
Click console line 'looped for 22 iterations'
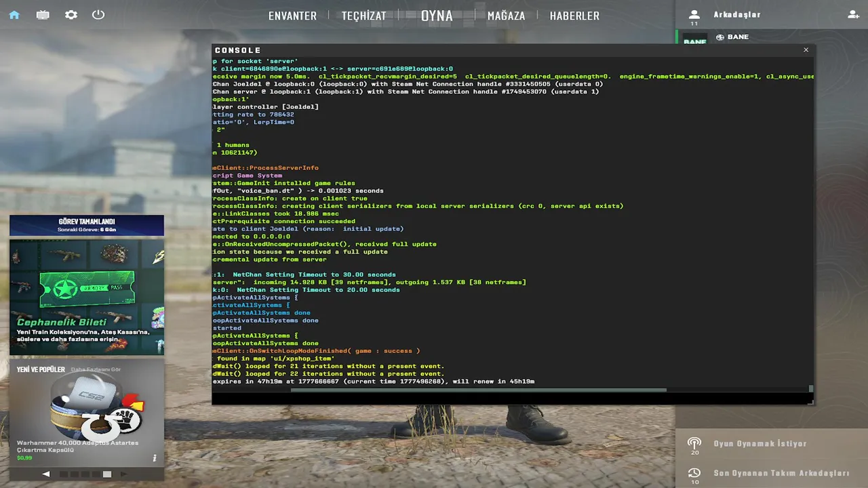[x=329, y=373]
